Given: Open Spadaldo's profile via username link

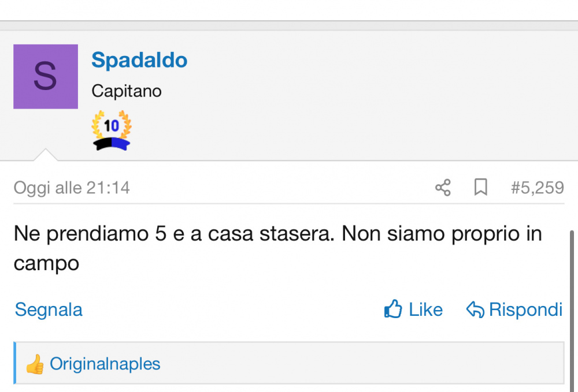Looking at the screenshot, I should 139,60.
